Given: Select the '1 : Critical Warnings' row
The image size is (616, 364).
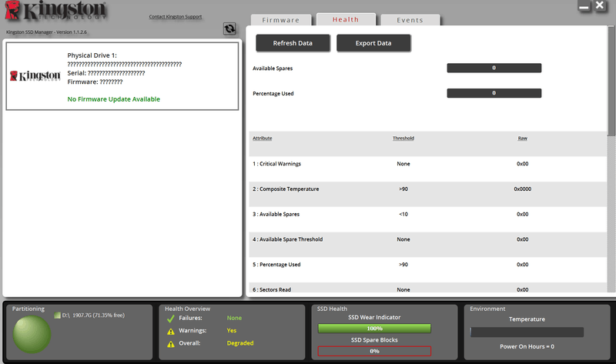Looking at the screenshot, I should click(x=428, y=169).
